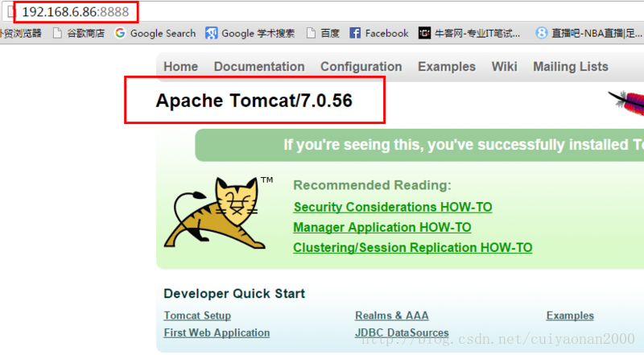Click the 直播吧 bookmark icon
The width and height of the screenshot is (644, 355).
(x=542, y=33)
